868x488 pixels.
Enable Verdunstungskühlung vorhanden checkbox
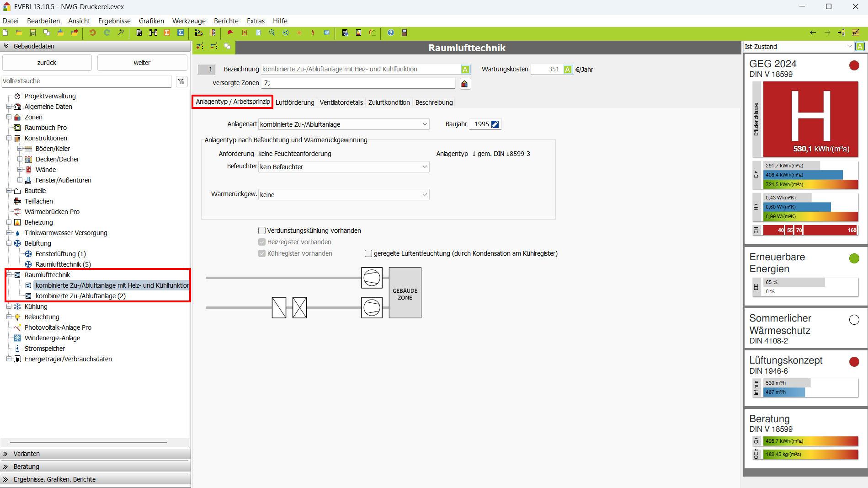coord(262,231)
